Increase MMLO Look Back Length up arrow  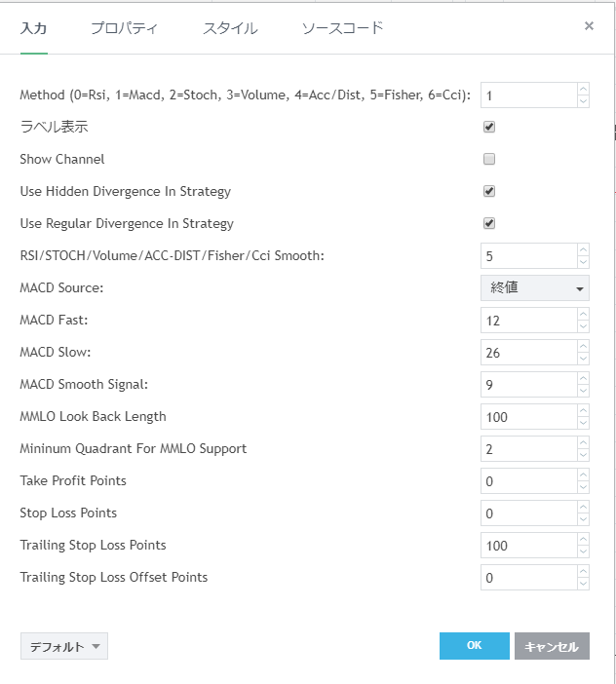click(583, 411)
